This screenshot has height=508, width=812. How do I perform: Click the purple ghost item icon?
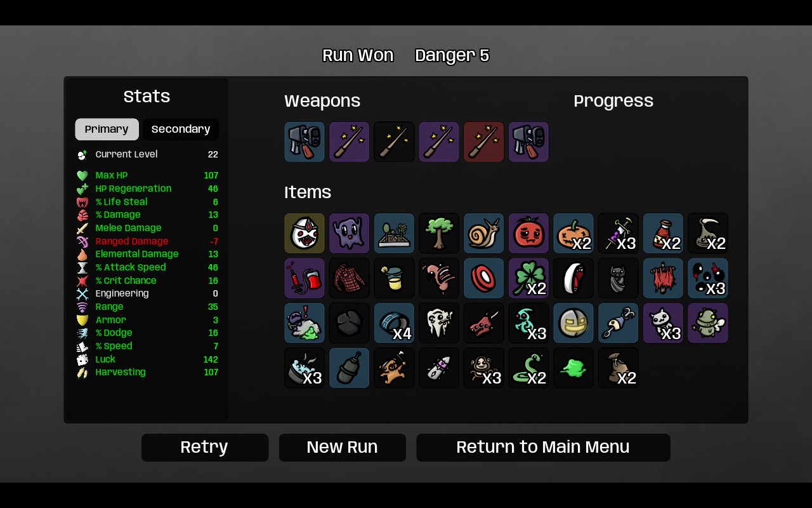pos(350,233)
